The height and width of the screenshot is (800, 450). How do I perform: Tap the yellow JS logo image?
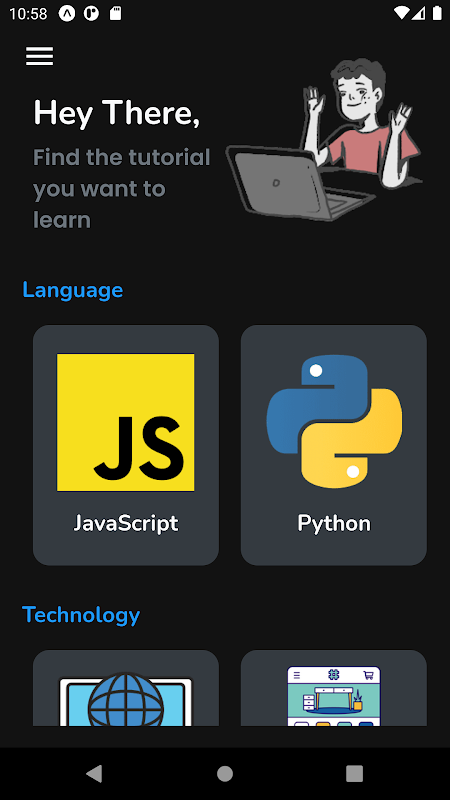tap(126, 422)
